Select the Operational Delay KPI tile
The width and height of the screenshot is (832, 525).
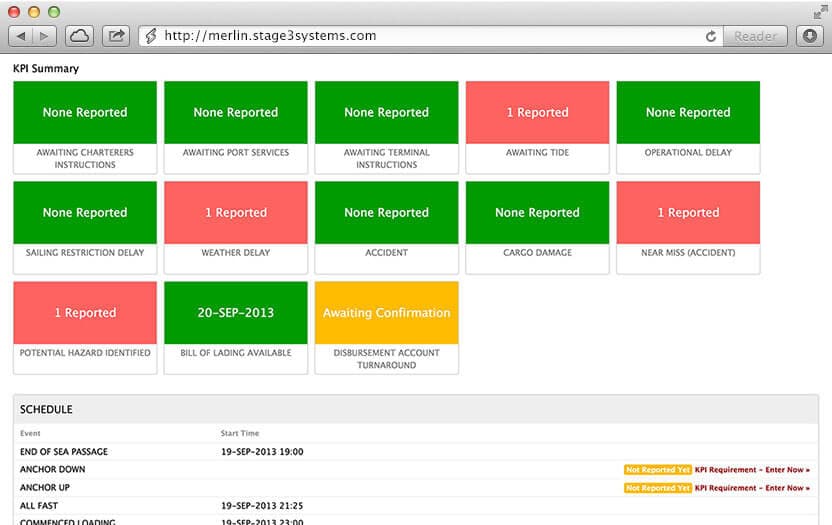point(688,127)
